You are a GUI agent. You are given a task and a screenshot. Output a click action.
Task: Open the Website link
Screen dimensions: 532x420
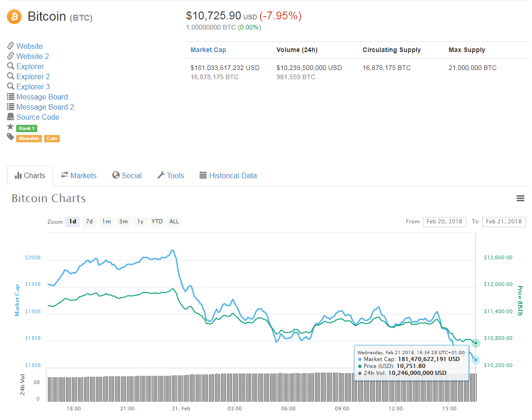click(29, 46)
